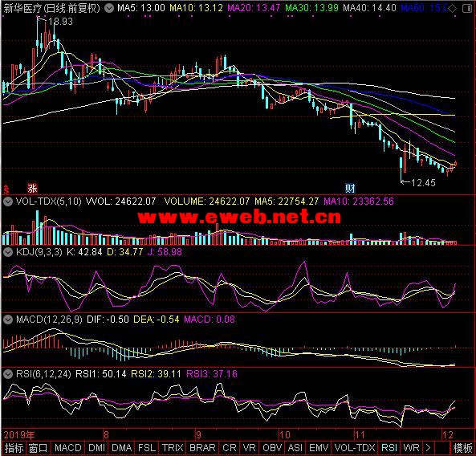Expand the RSI panel menu arrow
The image size is (476, 456).
coord(7,374)
